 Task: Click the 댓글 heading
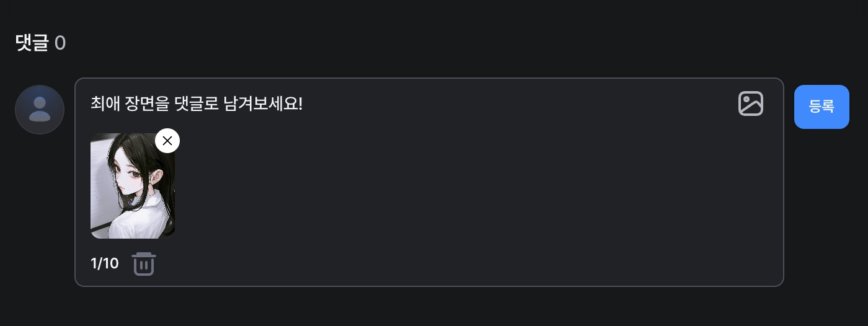[32, 43]
